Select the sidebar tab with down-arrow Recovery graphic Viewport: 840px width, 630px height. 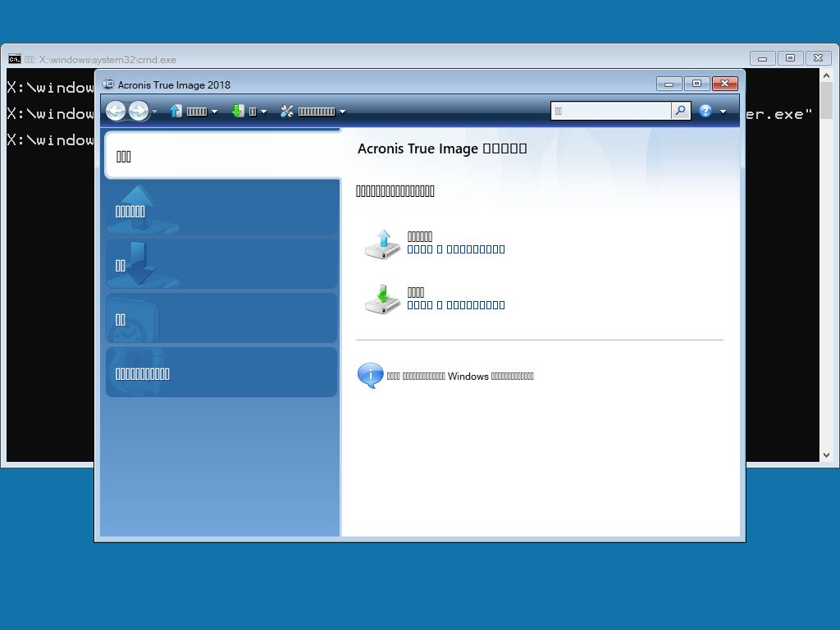pyautogui.click(x=221, y=265)
